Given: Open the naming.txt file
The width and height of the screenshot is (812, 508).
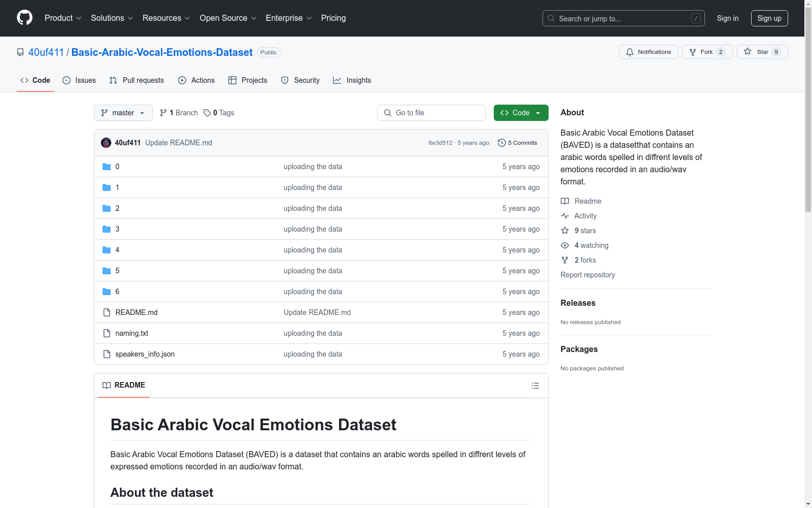Looking at the screenshot, I should tap(132, 333).
